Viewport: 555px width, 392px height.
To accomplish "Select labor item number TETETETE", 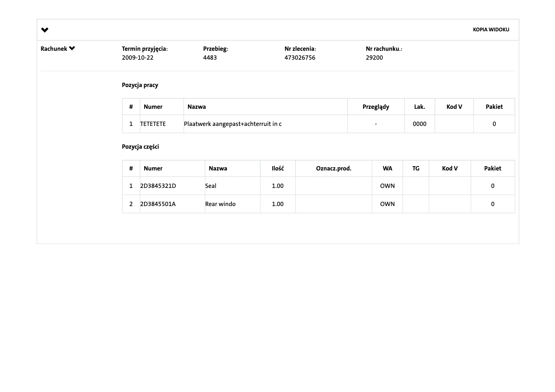I will point(153,124).
